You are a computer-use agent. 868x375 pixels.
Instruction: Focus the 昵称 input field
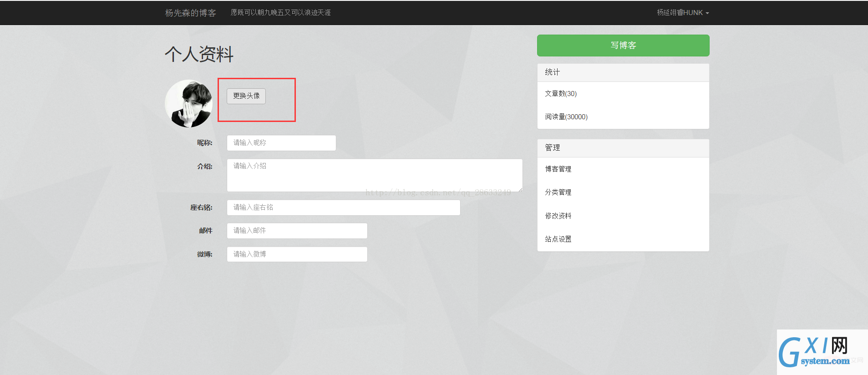(x=281, y=143)
